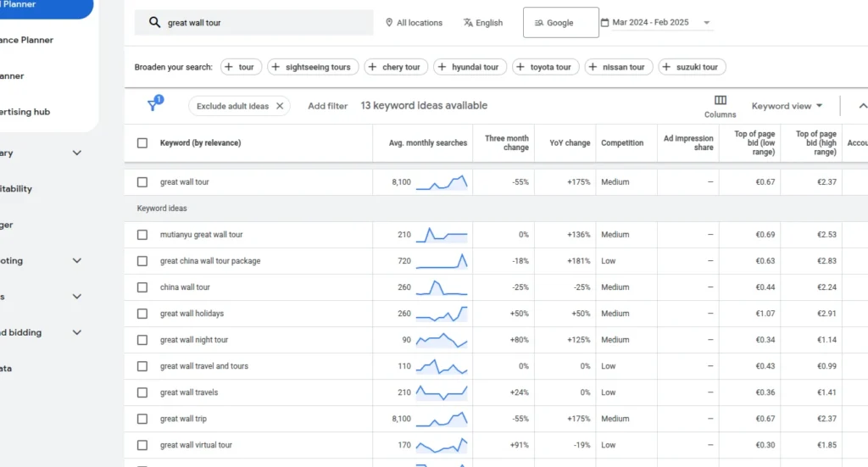868x467 pixels.
Task: Add 'toyota tour' to broaden search
Action: (543, 67)
